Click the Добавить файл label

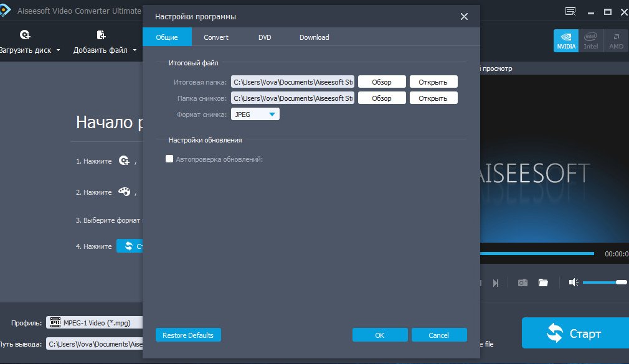tap(100, 50)
